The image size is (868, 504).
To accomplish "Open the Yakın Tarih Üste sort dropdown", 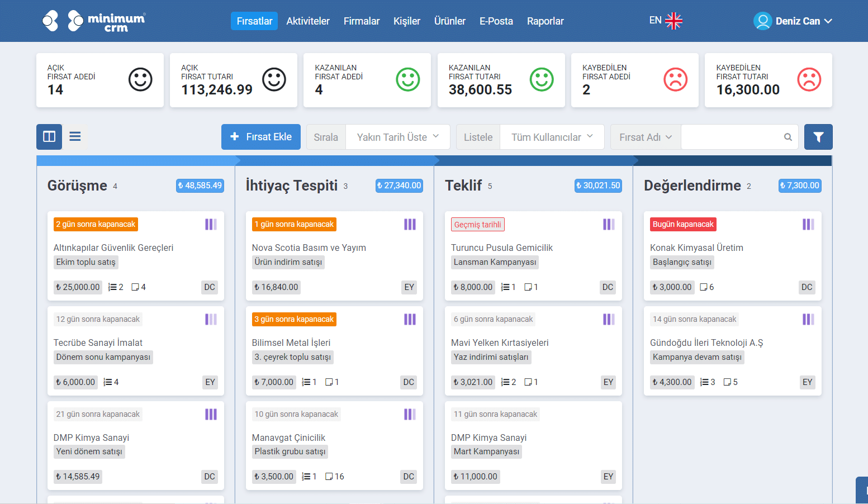I will pos(398,137).
